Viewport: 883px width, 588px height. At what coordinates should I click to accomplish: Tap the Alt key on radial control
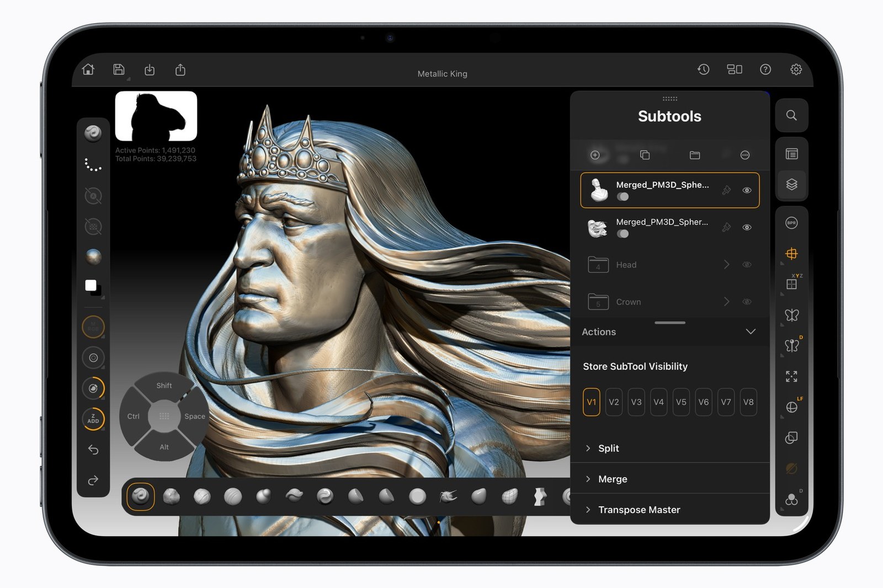point(164,447)
